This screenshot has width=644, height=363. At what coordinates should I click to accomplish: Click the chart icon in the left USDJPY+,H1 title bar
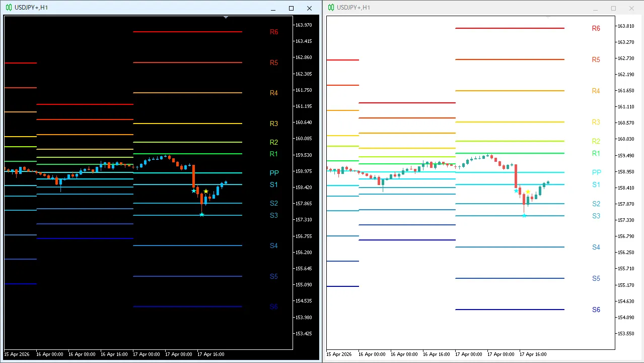click(9, 8)
